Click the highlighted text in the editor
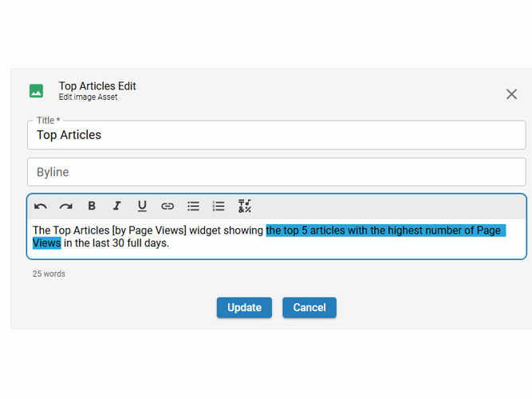 (383, 231)
